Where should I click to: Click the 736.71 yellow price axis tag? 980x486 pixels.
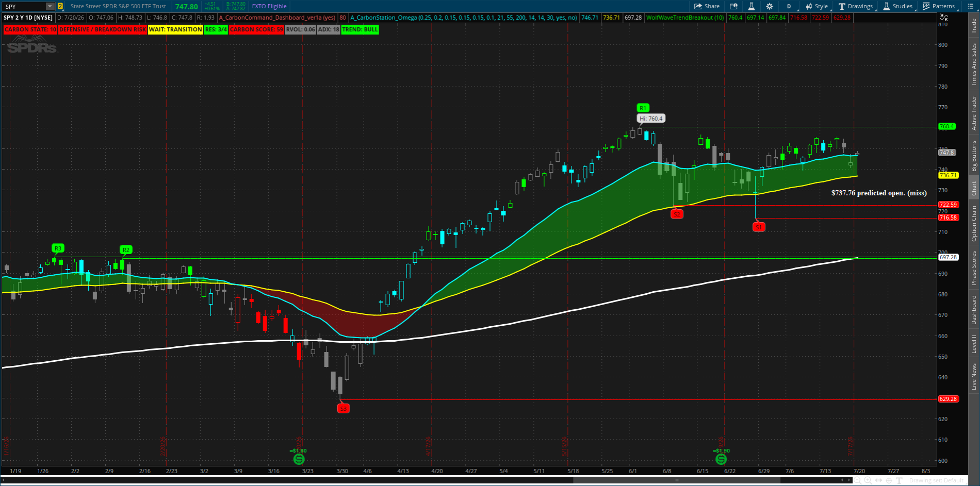(948, 175)
